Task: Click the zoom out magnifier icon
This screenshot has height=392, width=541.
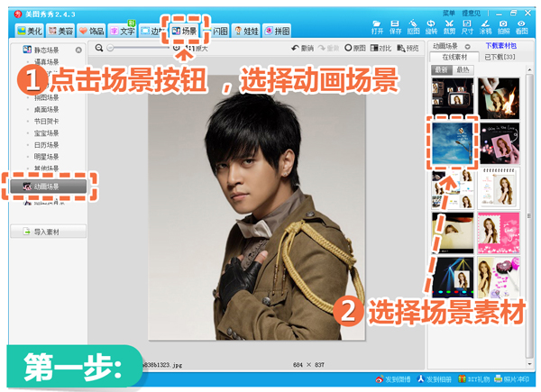Action: 98,48
